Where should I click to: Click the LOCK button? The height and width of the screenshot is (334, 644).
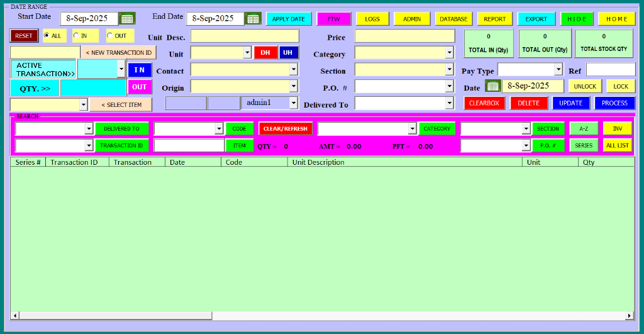621,86
